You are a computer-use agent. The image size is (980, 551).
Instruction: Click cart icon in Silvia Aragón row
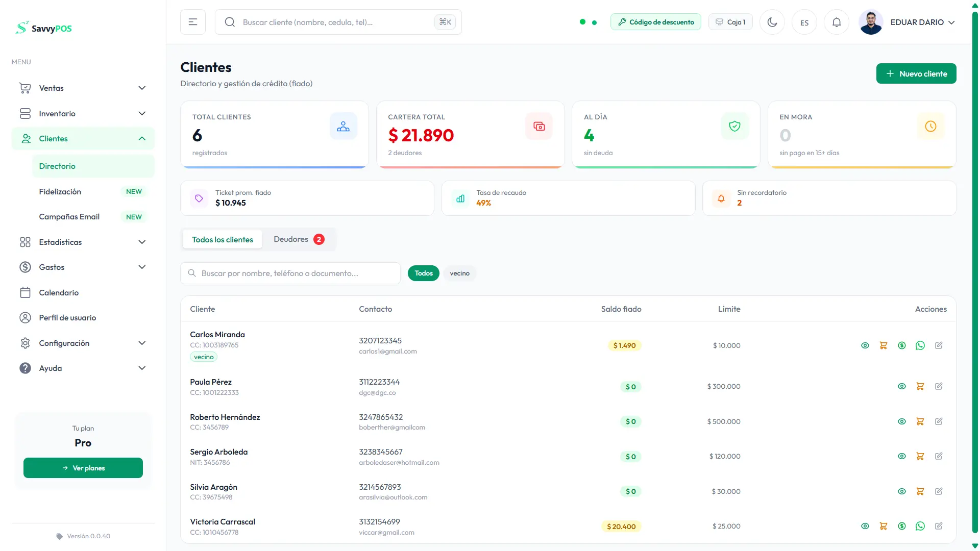point(920,491)
